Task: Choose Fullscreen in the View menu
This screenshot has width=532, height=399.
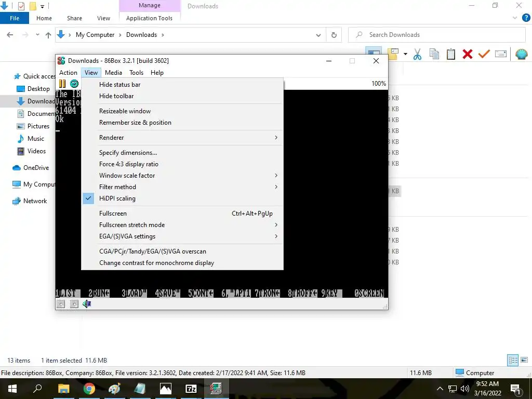Action: (x=182, y=214)
